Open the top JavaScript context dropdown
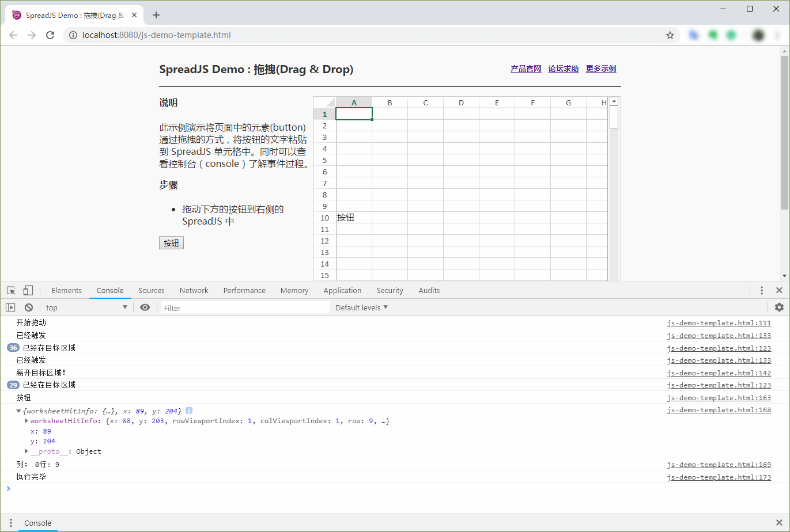Viewport: 790px width, 532px height. pyautogui.click(x=87, y=307)
